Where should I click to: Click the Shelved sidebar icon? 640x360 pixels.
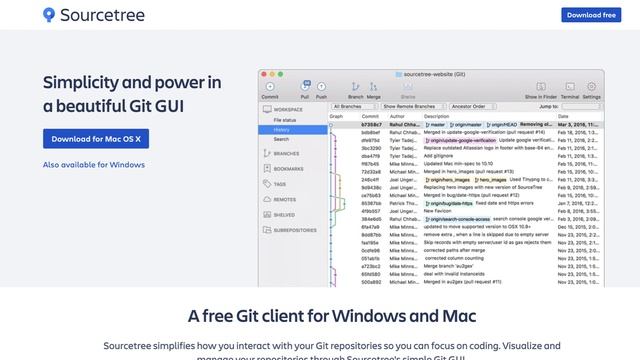tap(267, 214)
